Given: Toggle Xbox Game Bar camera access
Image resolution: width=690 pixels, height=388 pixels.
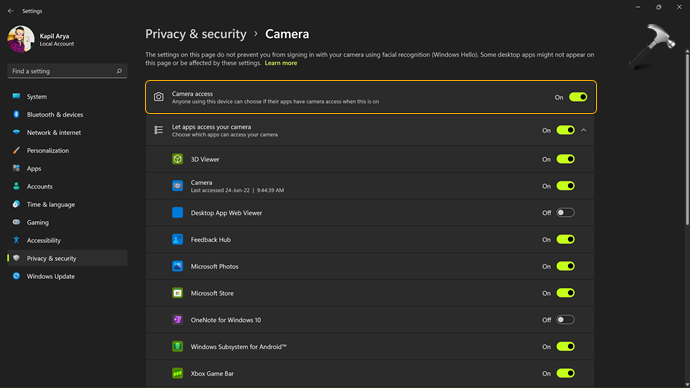Looking at the screenshot, I should pos(565,373).
